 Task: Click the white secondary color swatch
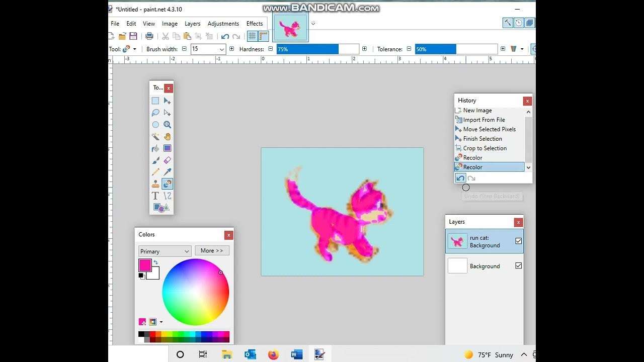click(x=155, y=275)
